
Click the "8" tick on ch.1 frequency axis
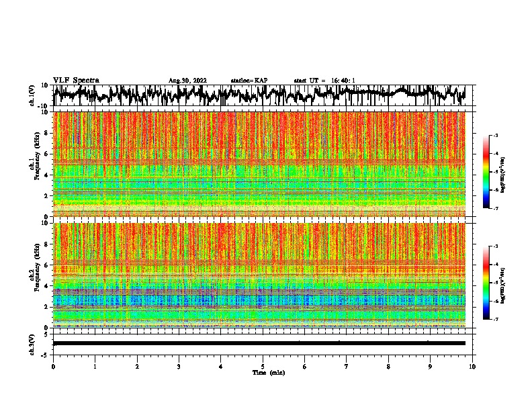tap(47, 133)
